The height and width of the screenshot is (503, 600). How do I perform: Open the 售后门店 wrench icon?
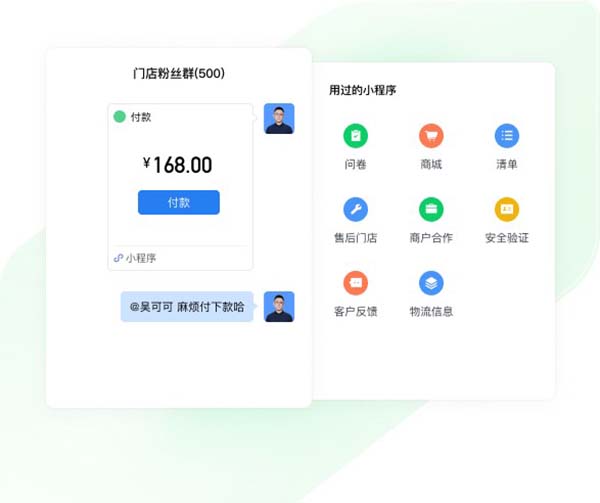(x=355, y=209)
